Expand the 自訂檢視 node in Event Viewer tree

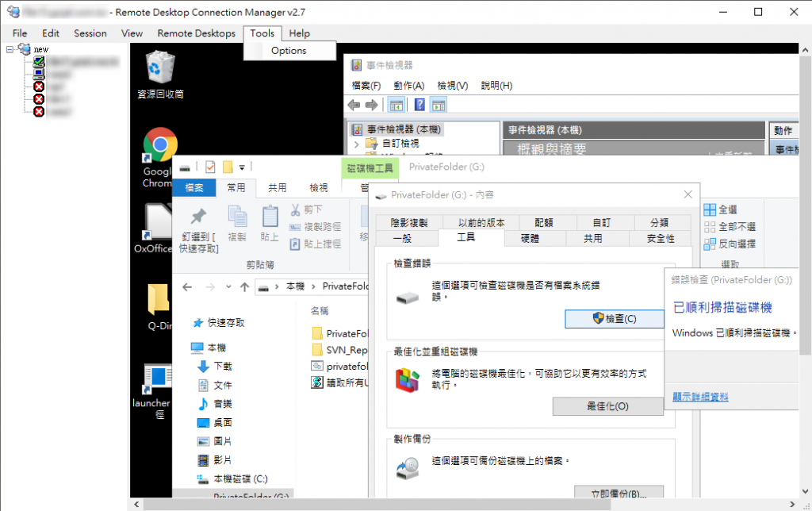356,144
